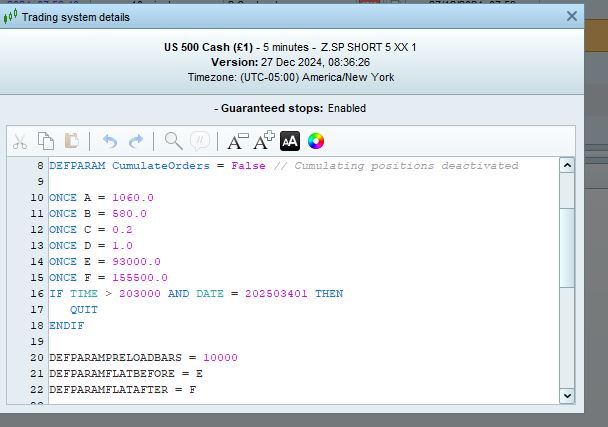Click line number 19 in the gutter
Viewport: 608px width, 427px height.
[x=37, y=342]
